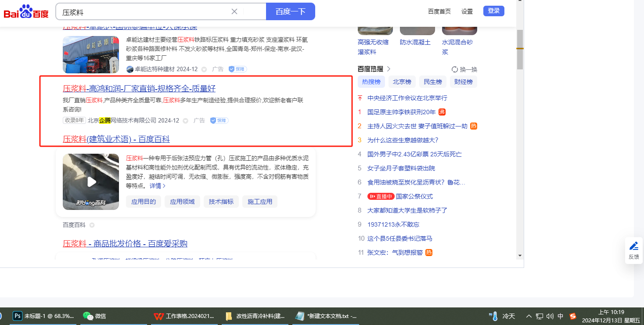
Task: Open the 改性沥青冷补料 folder taskbar item
Action: click(x=255, y=316)
